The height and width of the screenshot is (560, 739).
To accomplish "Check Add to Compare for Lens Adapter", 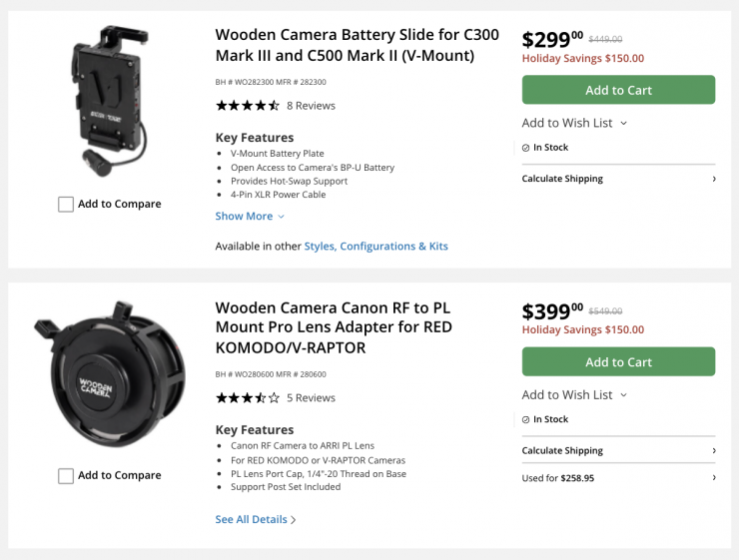I will [66, 476].
